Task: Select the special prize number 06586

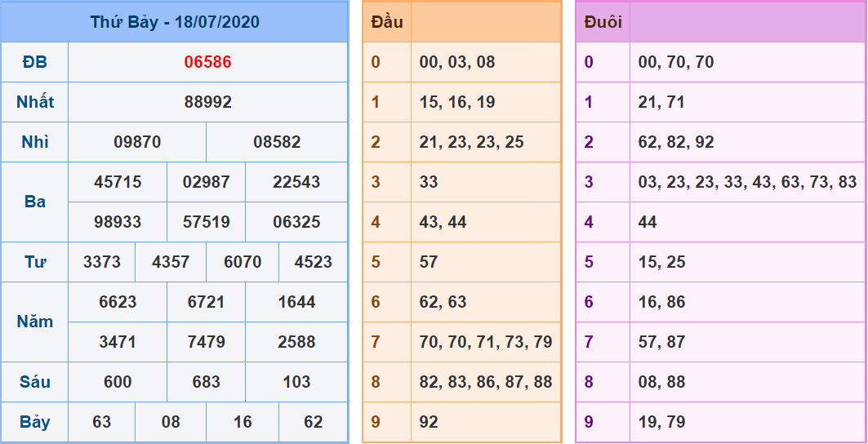Action: pyautogui.click(x=207, y=62)
